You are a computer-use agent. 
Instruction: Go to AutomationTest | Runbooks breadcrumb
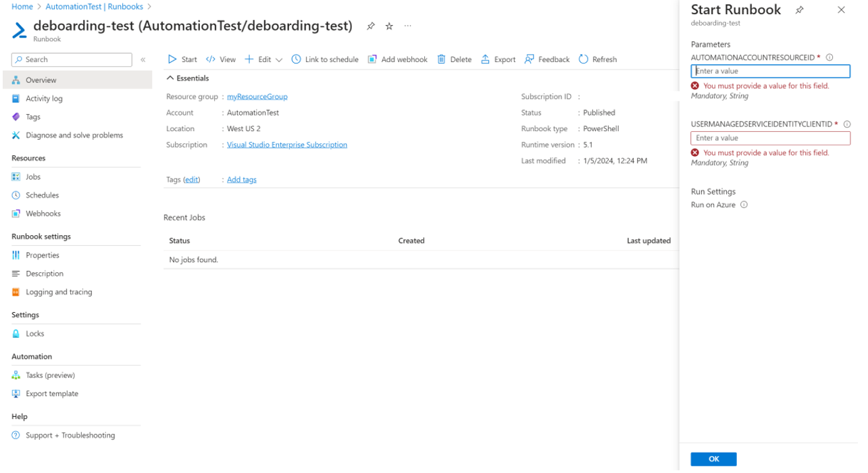pyautogui.click(x=95, y=7)
